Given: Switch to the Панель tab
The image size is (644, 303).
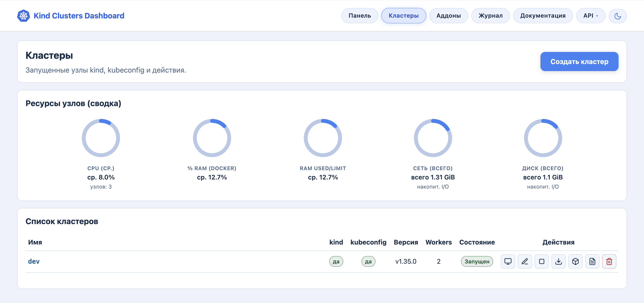Looking at the screenshot, I should click(x=360, y=16).
